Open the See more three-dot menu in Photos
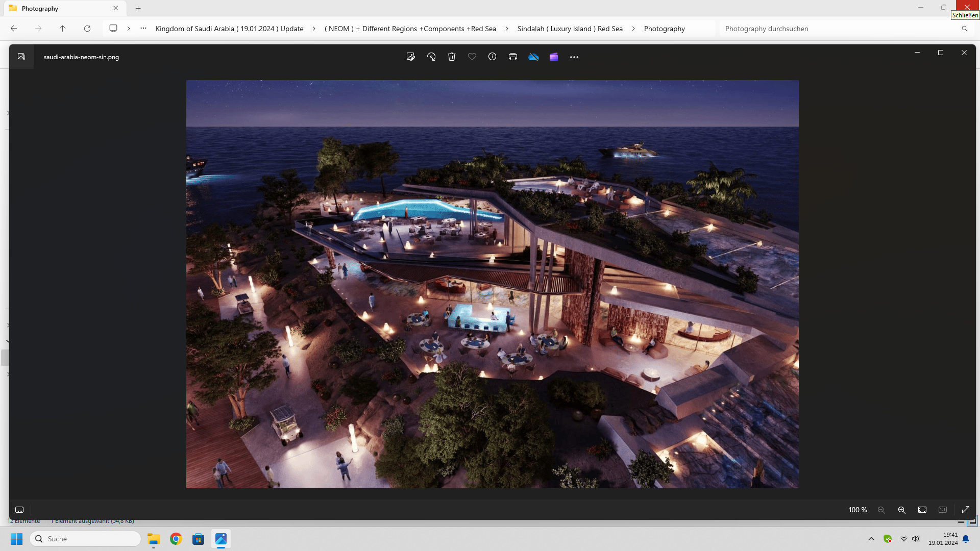The height and width of the screenshot is (551, 980). [574, 57]
